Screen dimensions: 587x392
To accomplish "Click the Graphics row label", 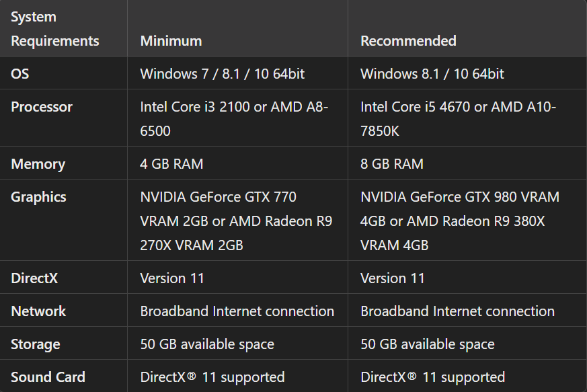I will pyautogui.click(x=38, y=197).
